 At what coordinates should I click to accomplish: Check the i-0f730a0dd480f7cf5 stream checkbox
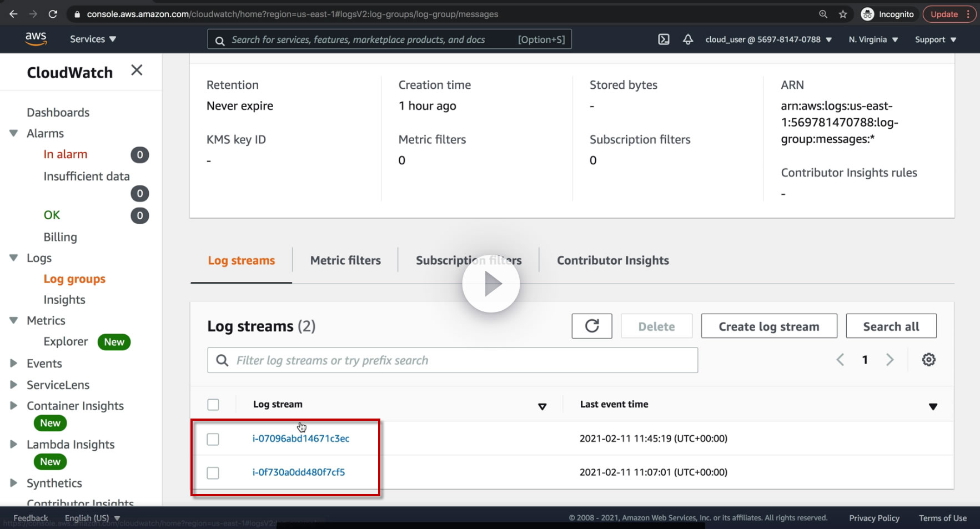coord(213,473)
